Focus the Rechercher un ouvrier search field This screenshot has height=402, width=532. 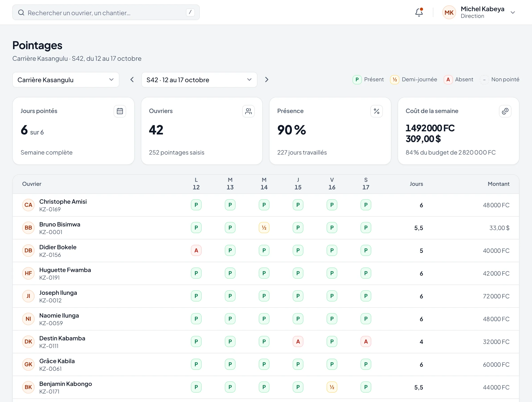106,13
